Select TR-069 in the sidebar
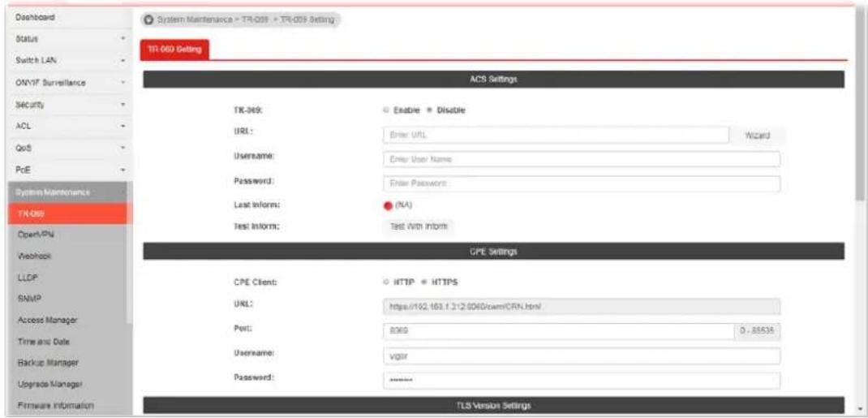Screen dimensions: 868x418 (x=70, y=213)
